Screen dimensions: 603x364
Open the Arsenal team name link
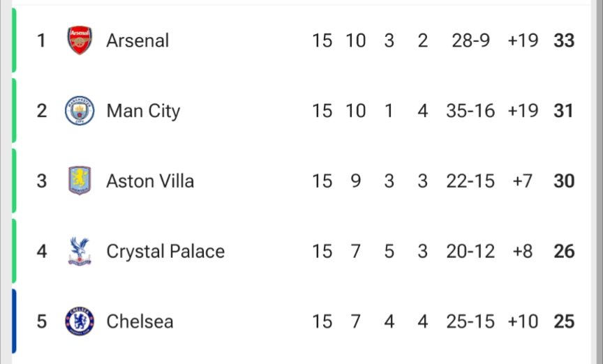click(137, 40)
